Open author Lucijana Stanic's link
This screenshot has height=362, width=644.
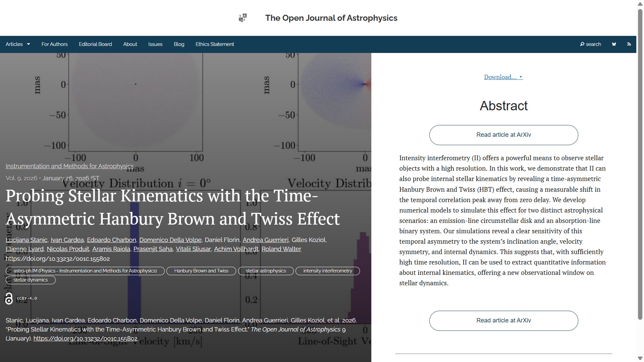click(x=26, y=240)
